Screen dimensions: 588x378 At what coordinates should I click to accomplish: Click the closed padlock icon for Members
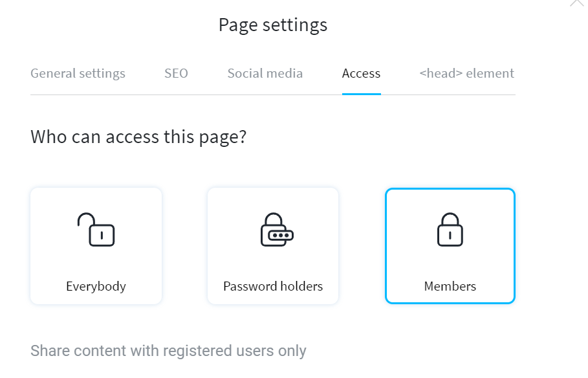pyautogui.click(x=450, y=229)
